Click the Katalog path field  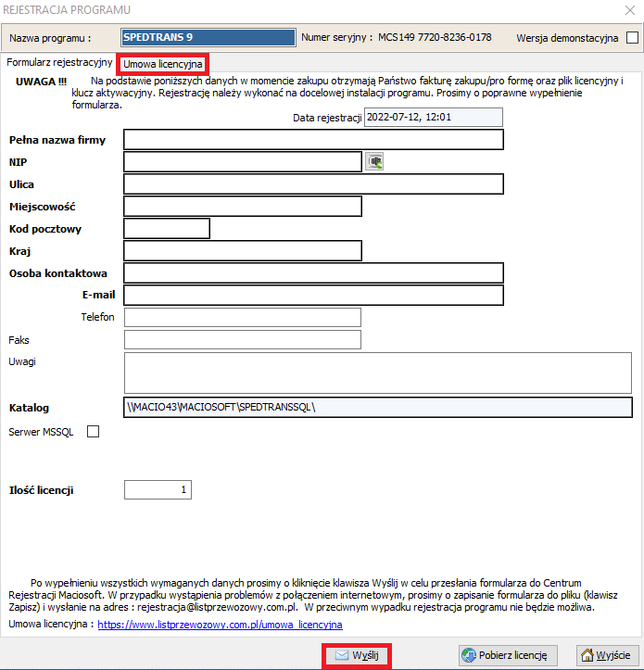pos(378,407)
